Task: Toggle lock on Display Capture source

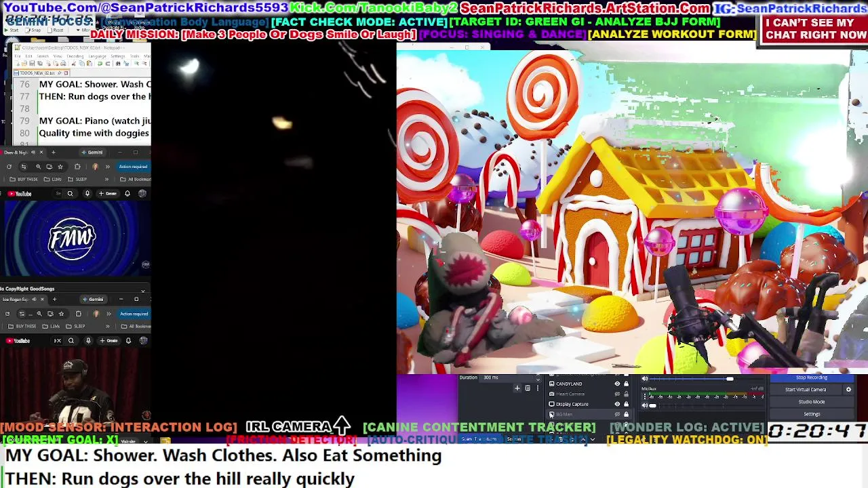Action: [626, 404]
